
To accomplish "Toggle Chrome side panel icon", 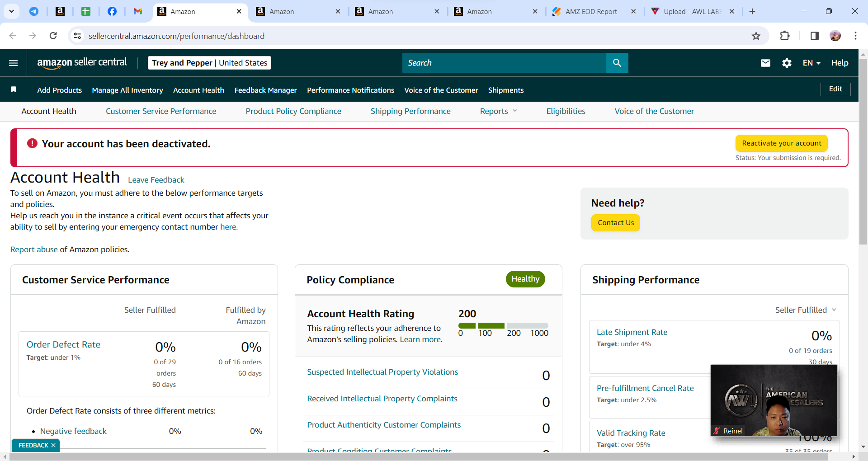I will coord(815,36).
